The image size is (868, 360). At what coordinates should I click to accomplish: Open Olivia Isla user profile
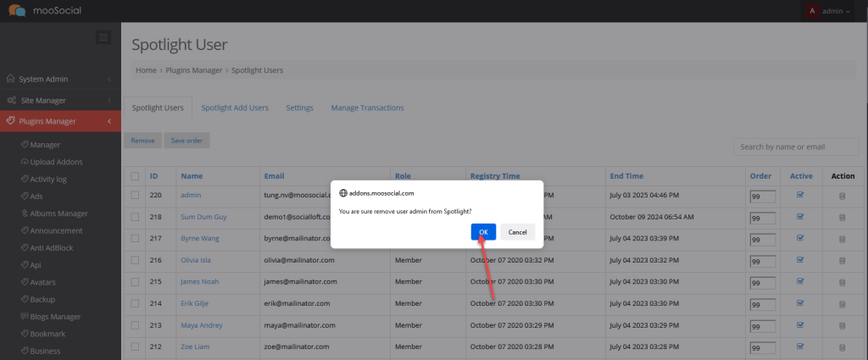click(196, 260)
